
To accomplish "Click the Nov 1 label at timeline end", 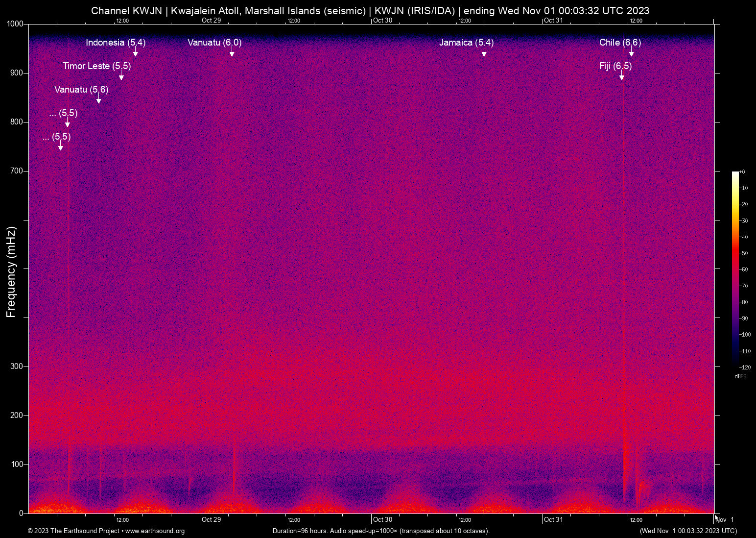I will (x=724, y=519).
